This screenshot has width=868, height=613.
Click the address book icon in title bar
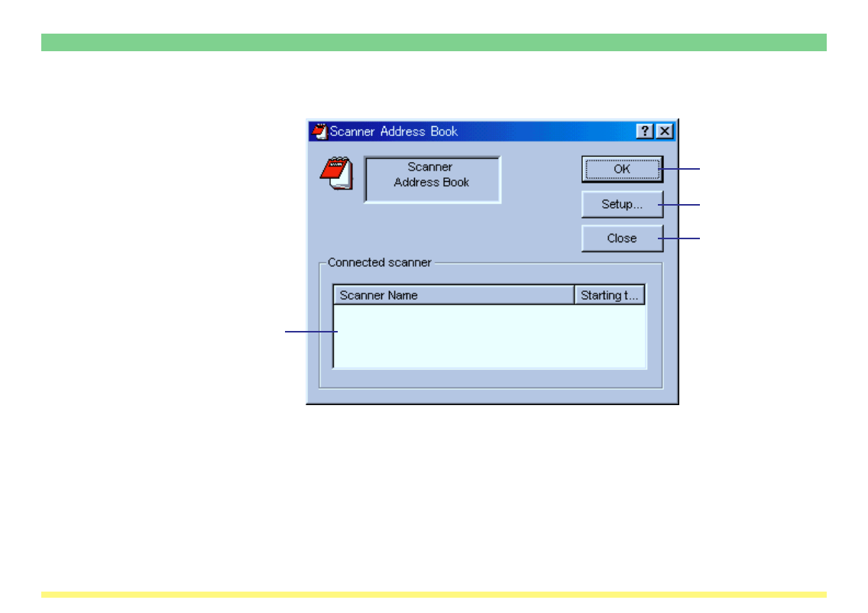tap(319, 131)
